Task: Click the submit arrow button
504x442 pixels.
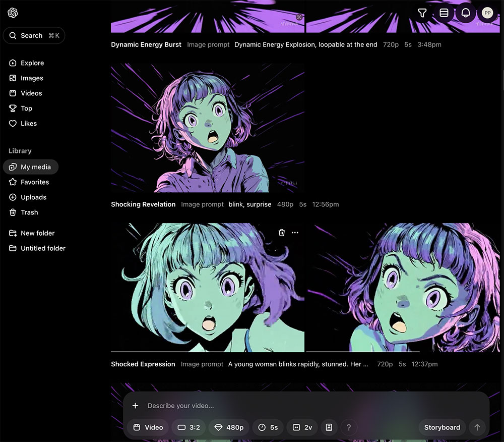Action: click(x=477, y=427)
